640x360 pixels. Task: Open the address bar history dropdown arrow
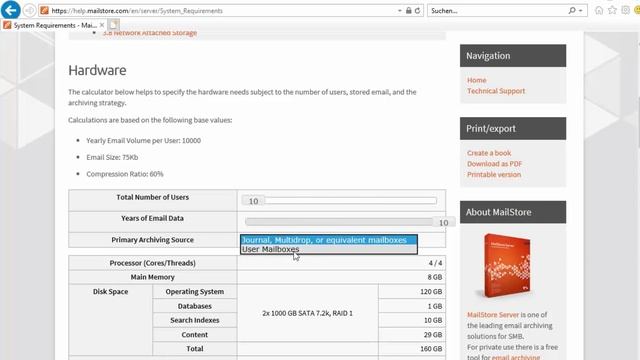tap(400, 11)
